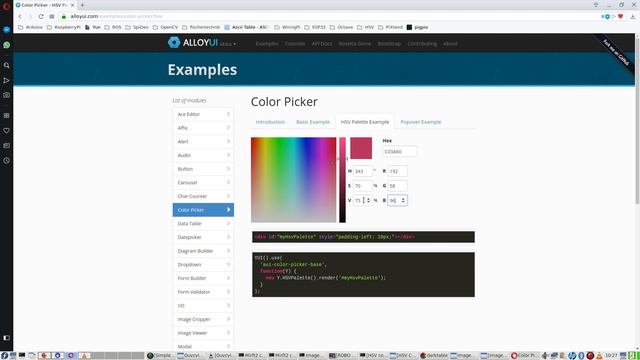Expand the Carousel module entry
Image resolution: width=640 pixels, height=360 pixels.
[203, 182]
